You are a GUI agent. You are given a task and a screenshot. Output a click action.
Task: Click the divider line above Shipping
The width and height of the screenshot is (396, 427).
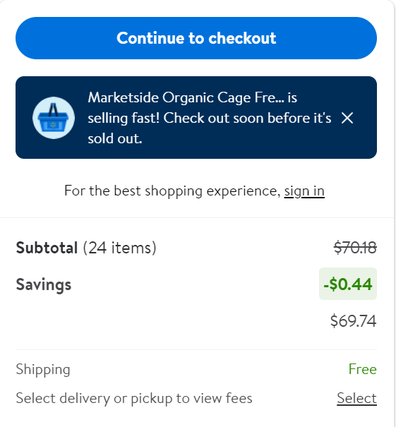pos(196,350)
